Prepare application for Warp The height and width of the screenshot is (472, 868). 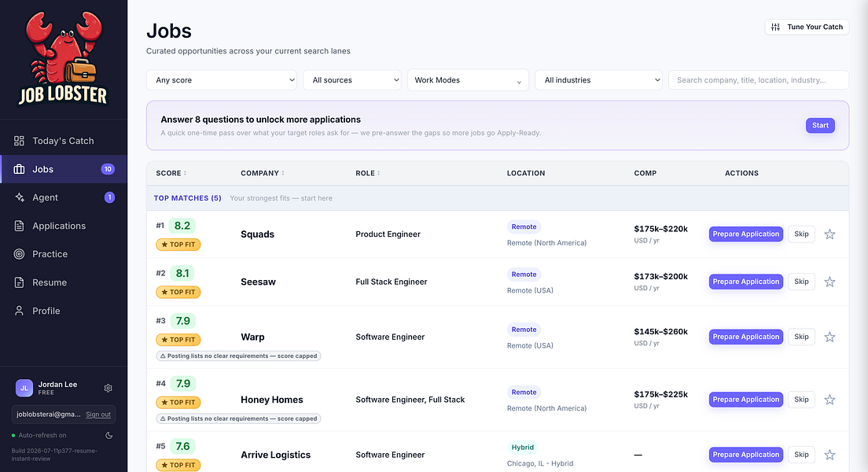745,336
